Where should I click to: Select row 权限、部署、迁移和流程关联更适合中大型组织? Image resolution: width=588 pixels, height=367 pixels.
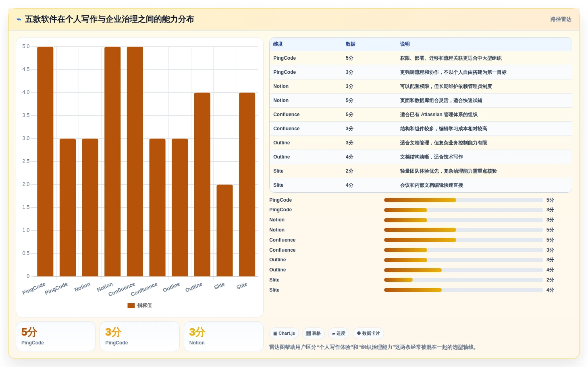421,58
